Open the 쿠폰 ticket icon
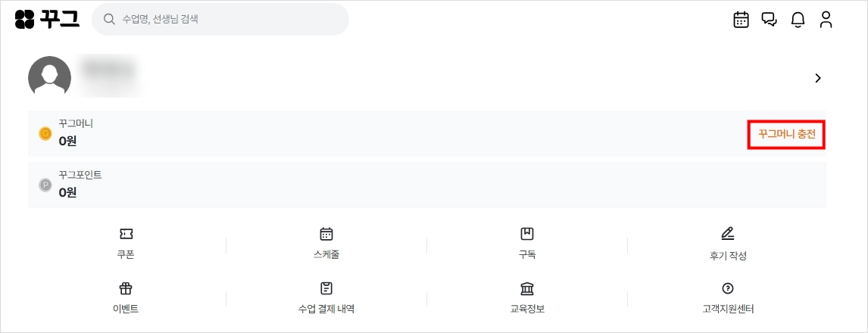Image resolution: width=868 pixels, height=333 pixels. (x=126, y=234)
